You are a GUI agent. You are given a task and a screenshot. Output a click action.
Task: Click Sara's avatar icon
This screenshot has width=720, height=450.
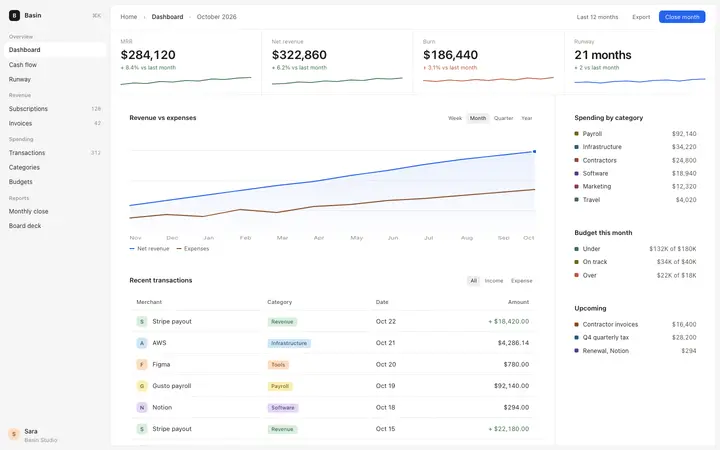click(14, 434)
